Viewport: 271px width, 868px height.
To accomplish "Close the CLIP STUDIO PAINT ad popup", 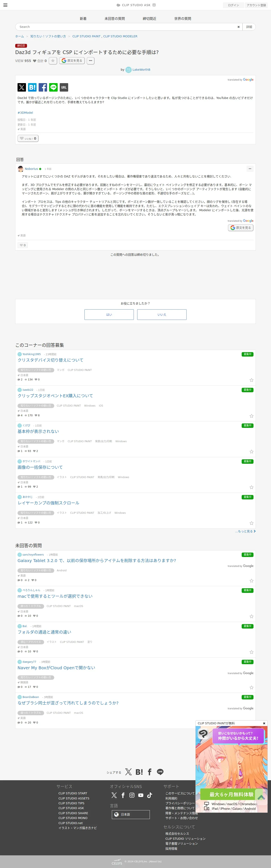I will [x=264, y=723].
